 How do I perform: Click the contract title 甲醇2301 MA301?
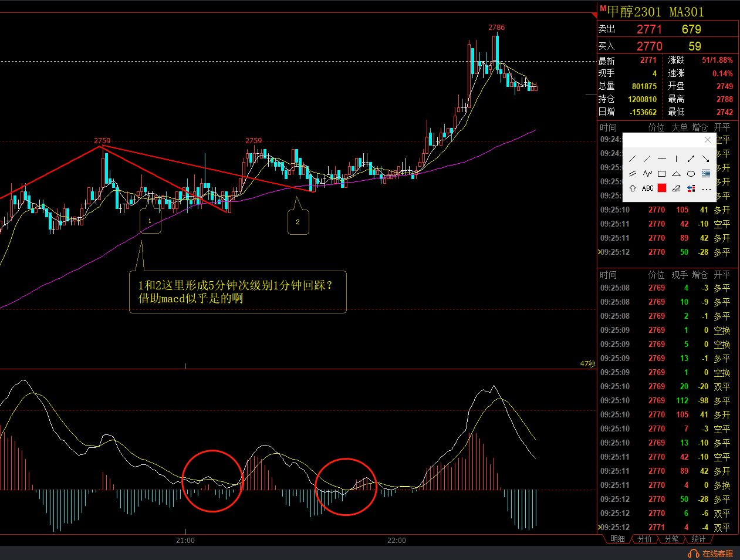point(655,12)
